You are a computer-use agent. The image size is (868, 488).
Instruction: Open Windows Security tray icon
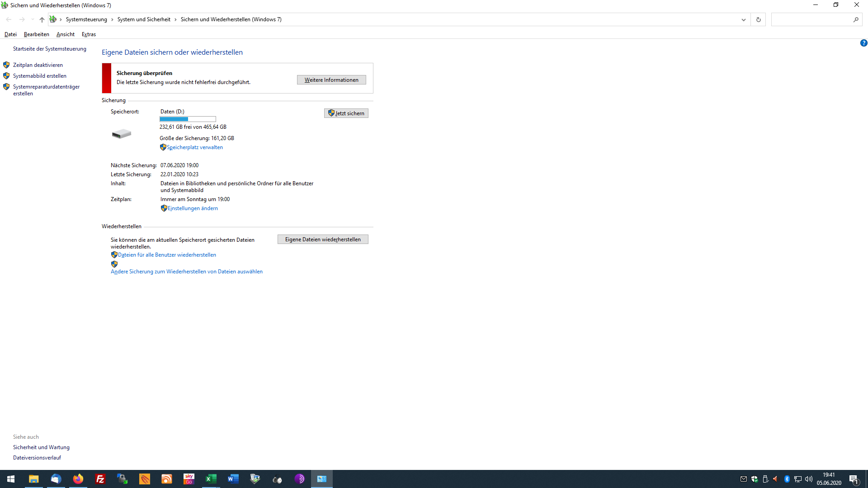tap(755, 479)
